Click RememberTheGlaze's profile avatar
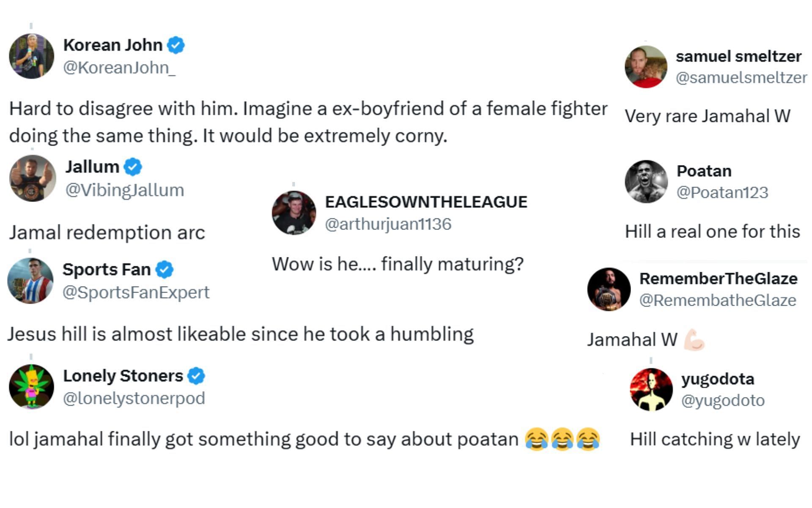 coord(609,290)
